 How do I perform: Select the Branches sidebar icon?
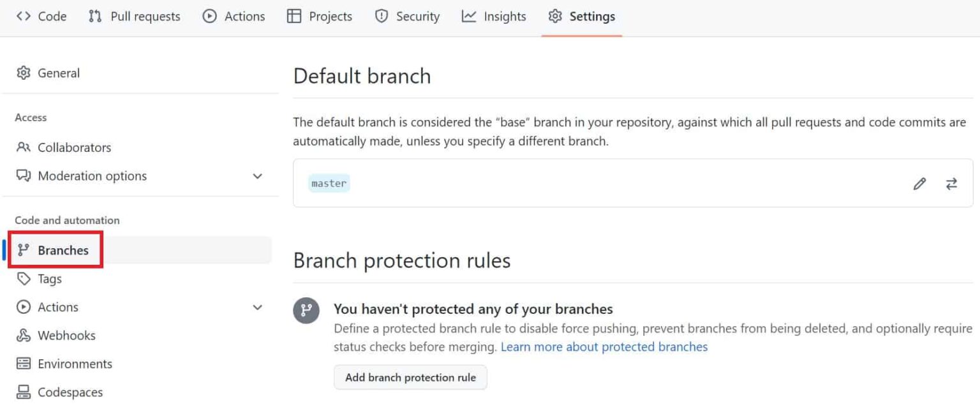[x=25, y=251]
